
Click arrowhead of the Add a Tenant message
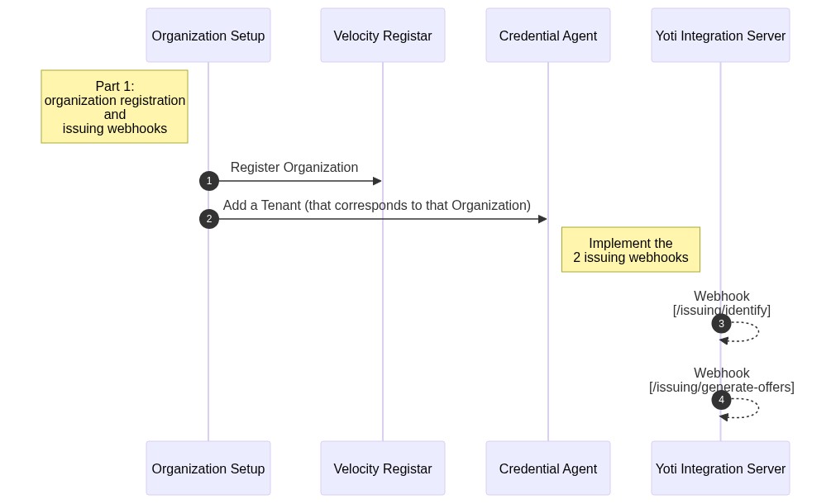pyautogui.click(x=542, y=219)
